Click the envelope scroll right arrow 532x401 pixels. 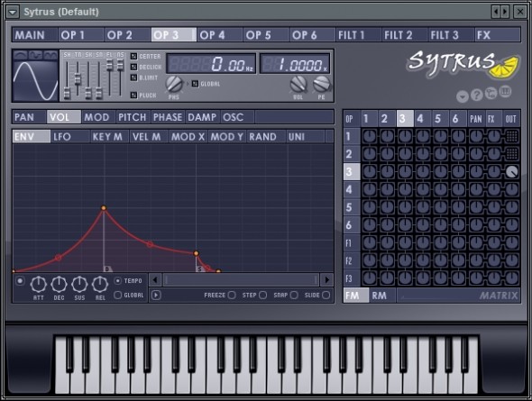[x=327, y=280]
